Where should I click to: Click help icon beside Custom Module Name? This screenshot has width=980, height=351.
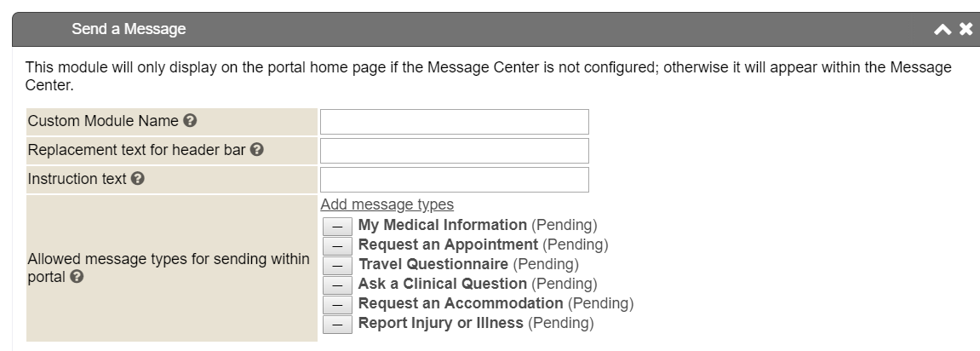(190, 121)
